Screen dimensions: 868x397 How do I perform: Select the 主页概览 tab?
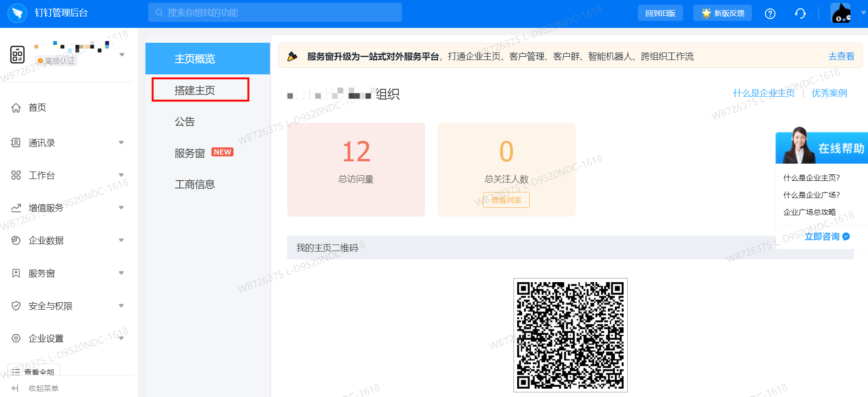[208, 59]
